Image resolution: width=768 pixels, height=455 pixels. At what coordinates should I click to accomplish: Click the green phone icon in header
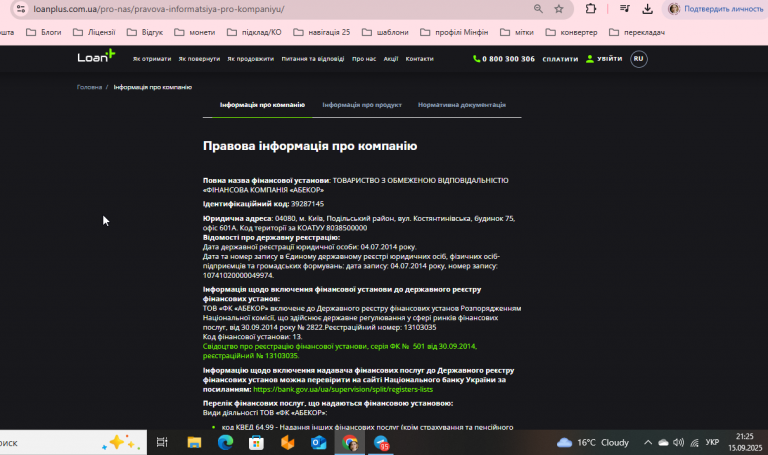click(x=476, y=59)
